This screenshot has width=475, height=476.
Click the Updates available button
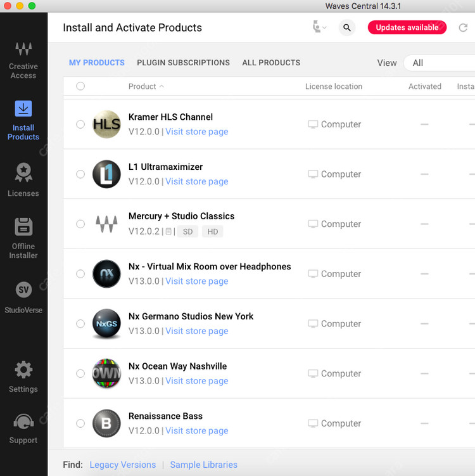point(407,28)
